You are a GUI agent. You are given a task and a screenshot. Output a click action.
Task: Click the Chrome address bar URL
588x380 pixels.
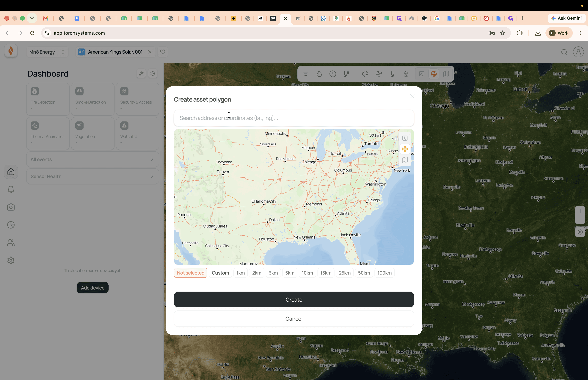coord(79,33)
